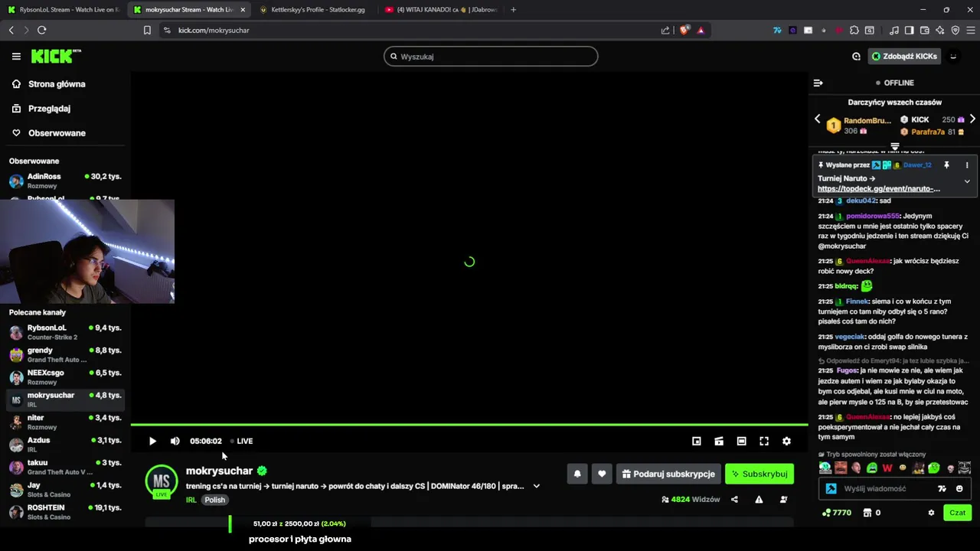Viewport: 980px width, 551px height.
Task: Open browser extensions puzzle icon
Action: tap(854, 30)
